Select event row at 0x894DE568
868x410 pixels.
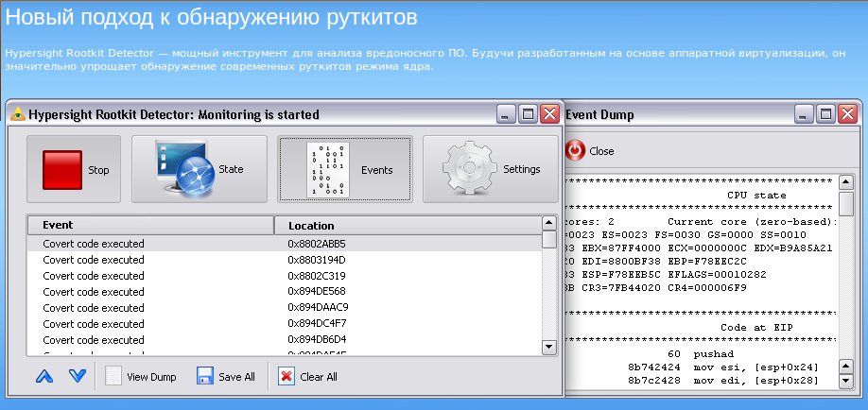284,292
